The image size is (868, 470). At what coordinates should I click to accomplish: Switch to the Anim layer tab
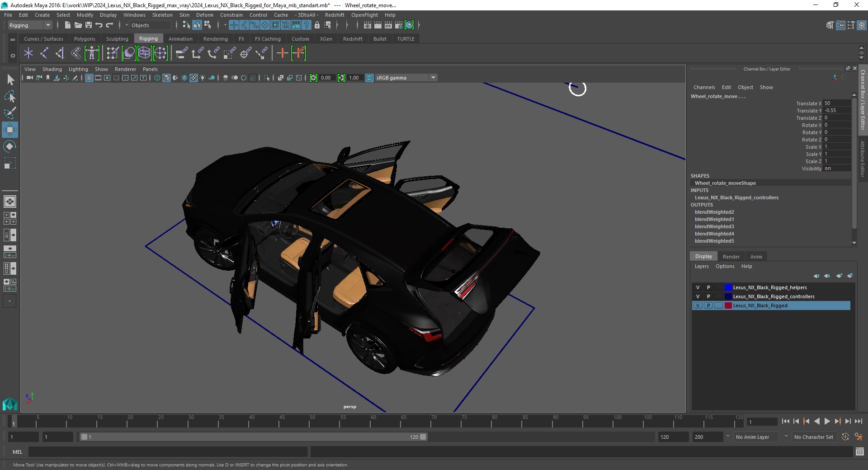tap(756, 257)
